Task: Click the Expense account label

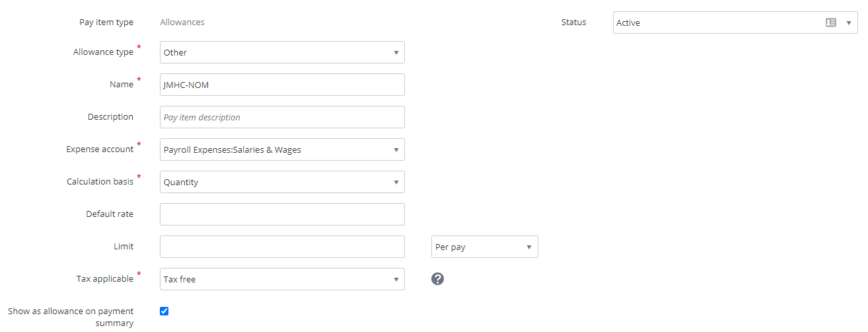Action: [x=100, y=149]
